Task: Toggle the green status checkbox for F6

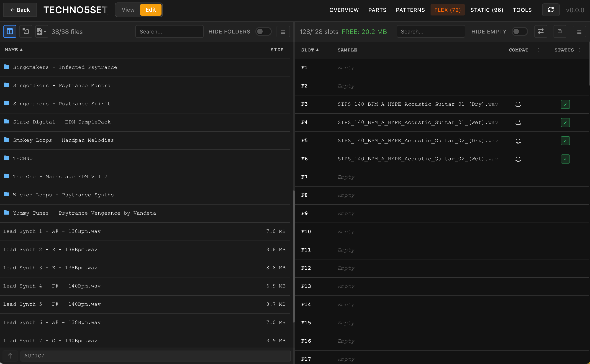Action: (x=565, y=159)
